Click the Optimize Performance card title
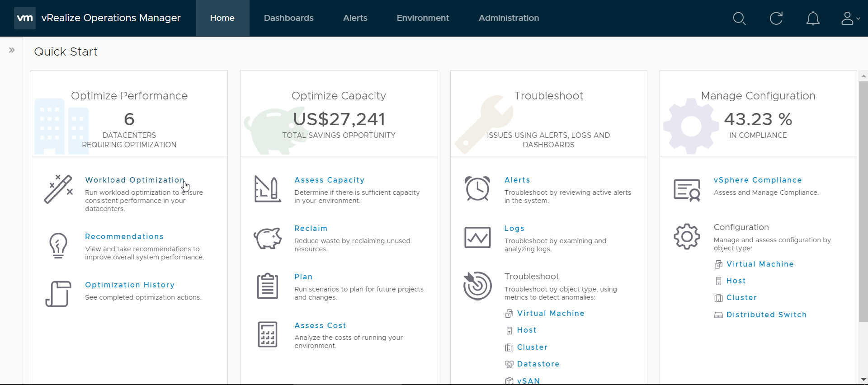Screen dimensions: 868x385 pyautogui.click(x=129, y=96)
